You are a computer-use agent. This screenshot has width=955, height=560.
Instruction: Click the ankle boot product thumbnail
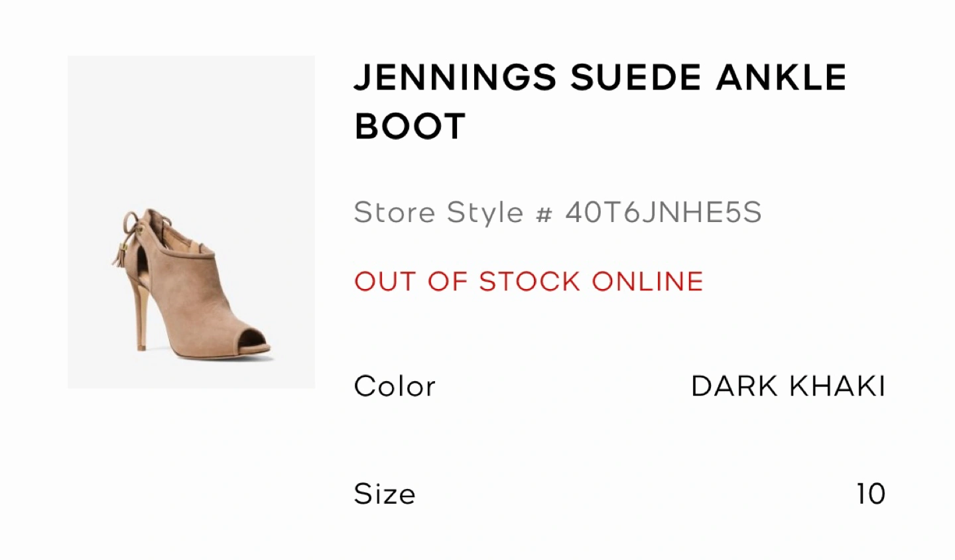pos(191,222)
